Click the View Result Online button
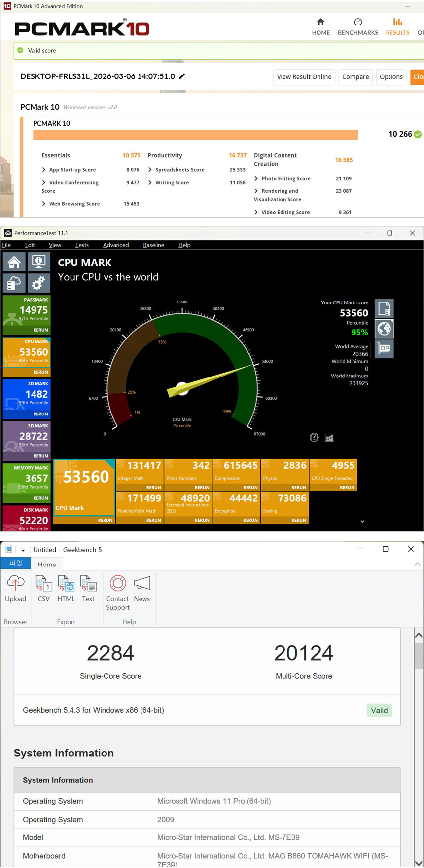The image size is (424, 868). 304,77
